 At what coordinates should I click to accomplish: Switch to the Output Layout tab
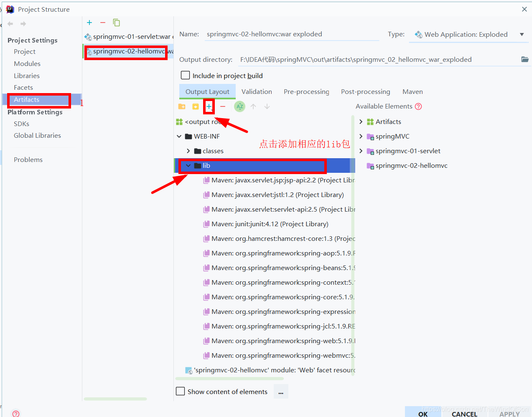point(207,92)
